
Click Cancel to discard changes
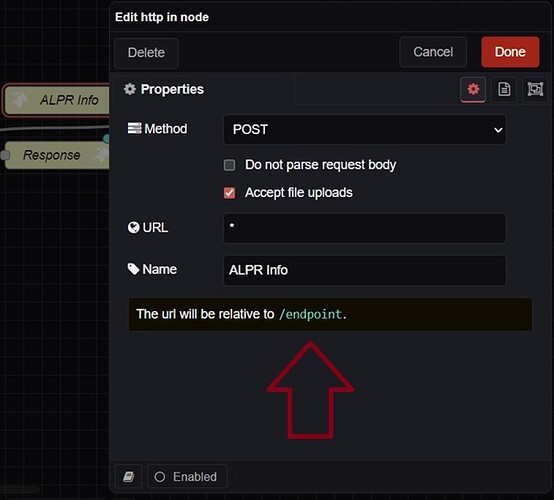click(433, 52)
